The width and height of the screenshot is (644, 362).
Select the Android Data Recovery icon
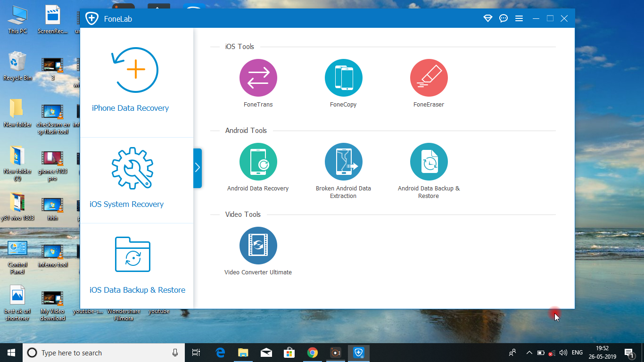tap(258, 162)
